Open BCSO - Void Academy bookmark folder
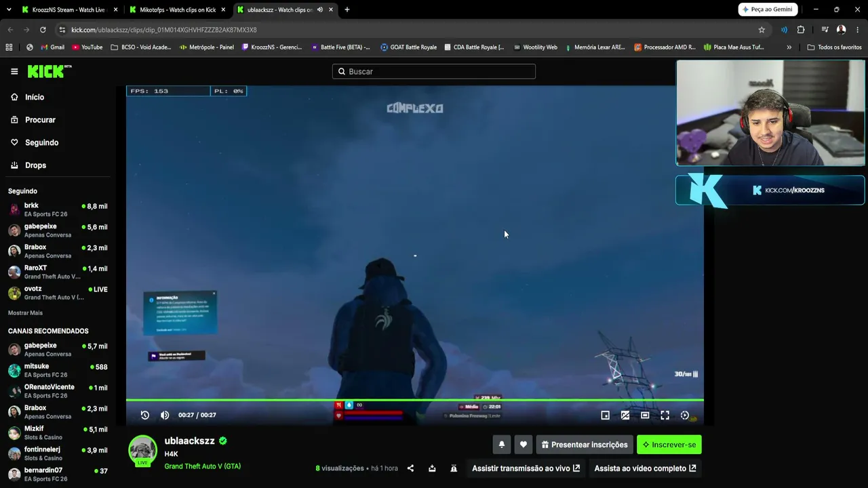Viewport: 868px width, 488px height. [x=141, y=47]
